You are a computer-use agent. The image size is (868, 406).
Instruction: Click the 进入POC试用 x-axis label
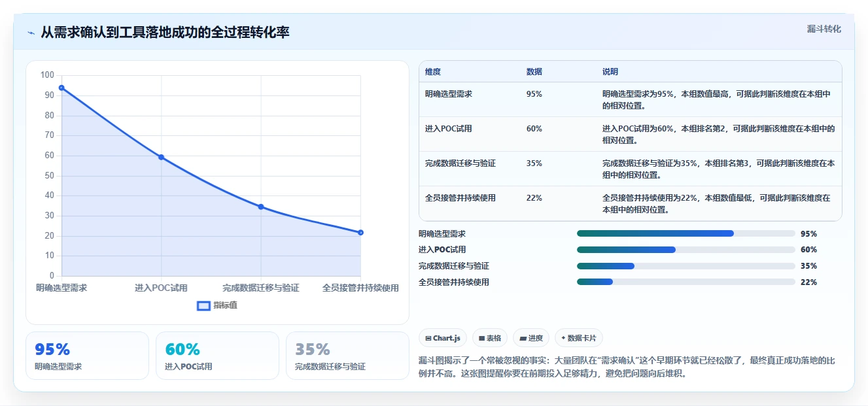161,288
